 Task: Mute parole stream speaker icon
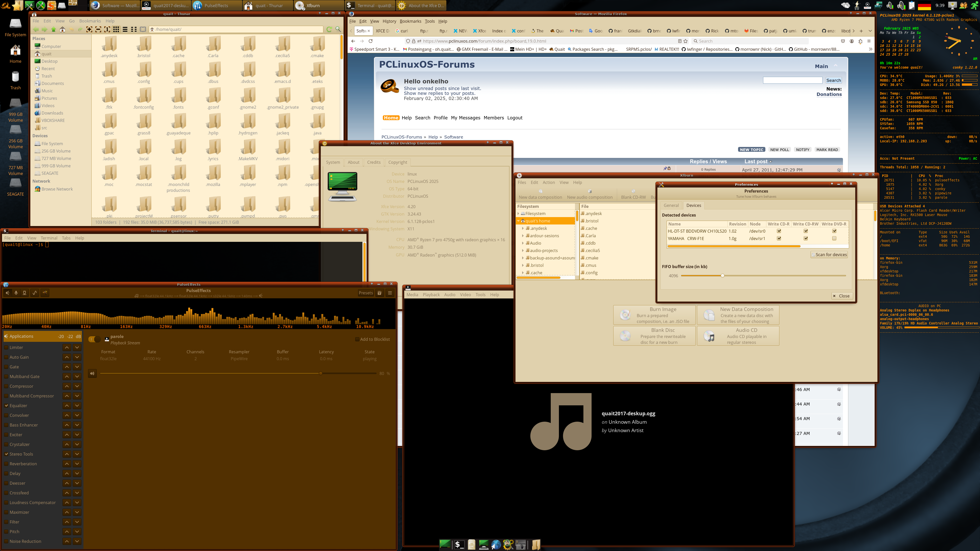pos(92,373)
